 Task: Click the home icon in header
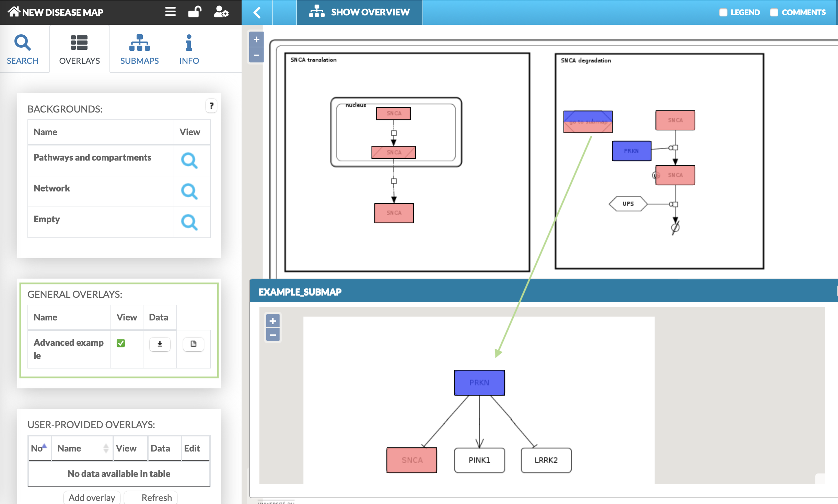(14, 12)
